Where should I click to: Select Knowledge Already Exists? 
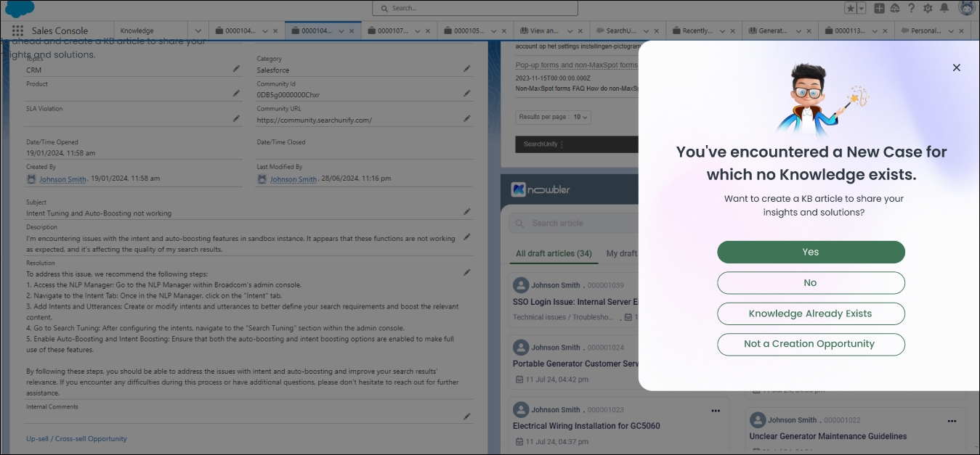click(811, 313)
